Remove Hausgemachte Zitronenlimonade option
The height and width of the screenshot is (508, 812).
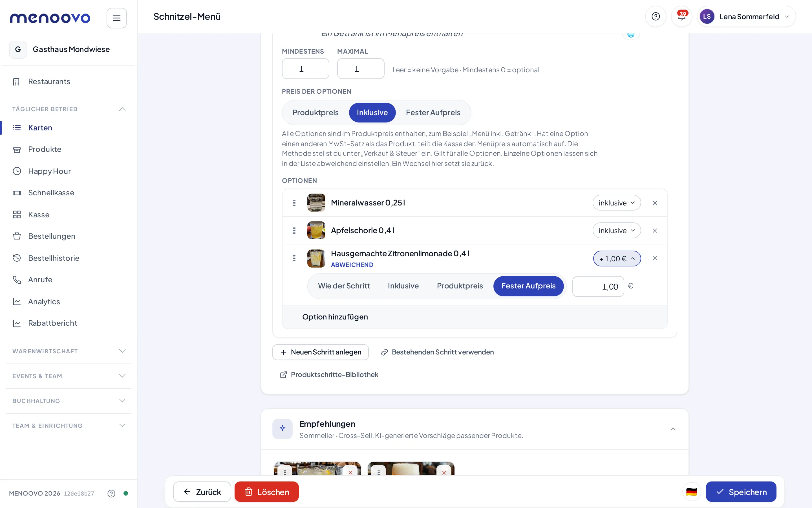pos(655,258)
